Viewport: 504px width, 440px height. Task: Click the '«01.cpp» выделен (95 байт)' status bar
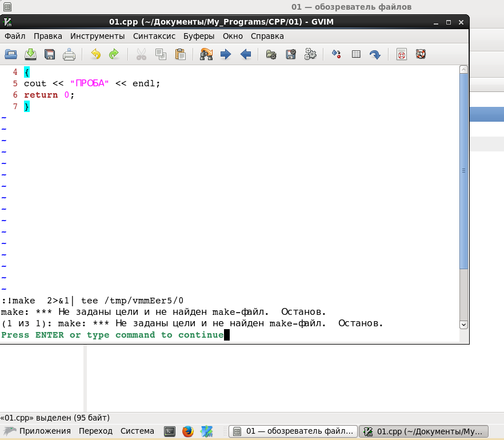(55, 418)
